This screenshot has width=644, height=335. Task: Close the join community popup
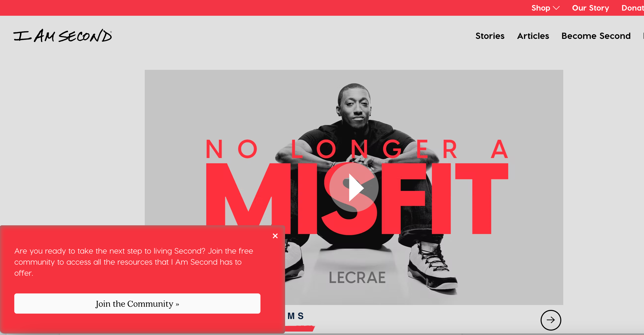(275, 236)
